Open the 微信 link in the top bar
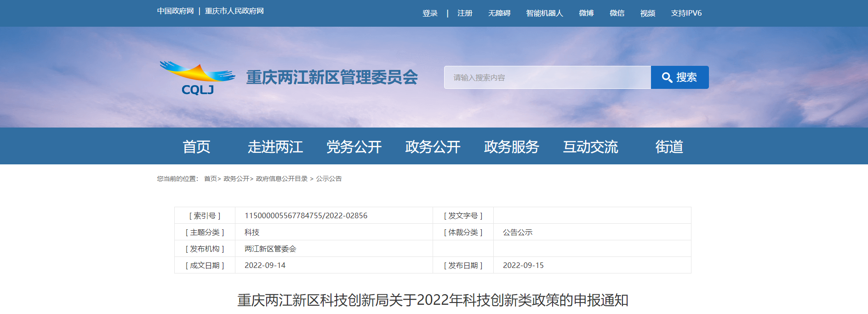The image size is (868, 314). tap(617, 13)
